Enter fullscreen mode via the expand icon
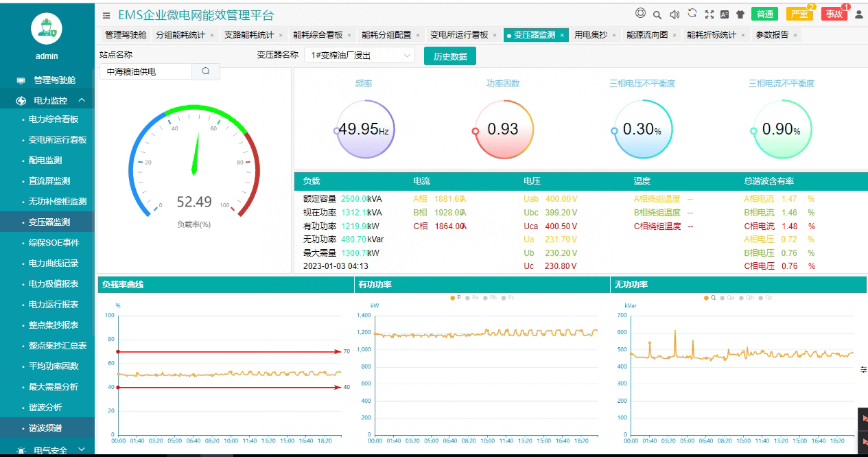The width and height of the screenshot is (868, 457). pos(709,14)
